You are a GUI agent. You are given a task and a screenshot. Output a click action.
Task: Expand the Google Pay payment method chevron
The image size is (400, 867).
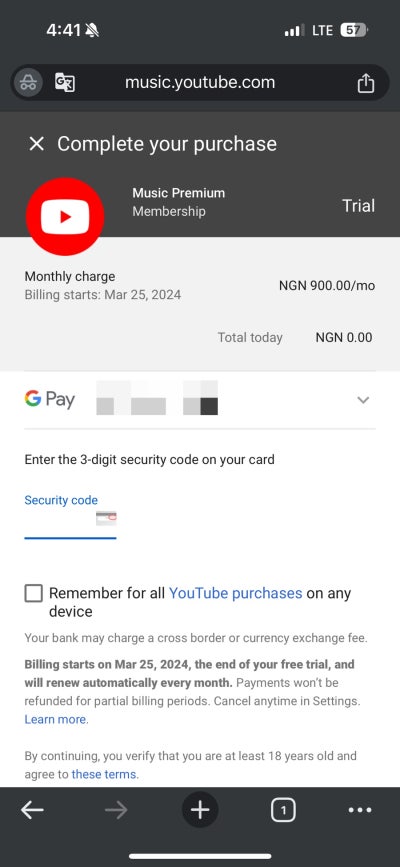(x=363, y=400)
